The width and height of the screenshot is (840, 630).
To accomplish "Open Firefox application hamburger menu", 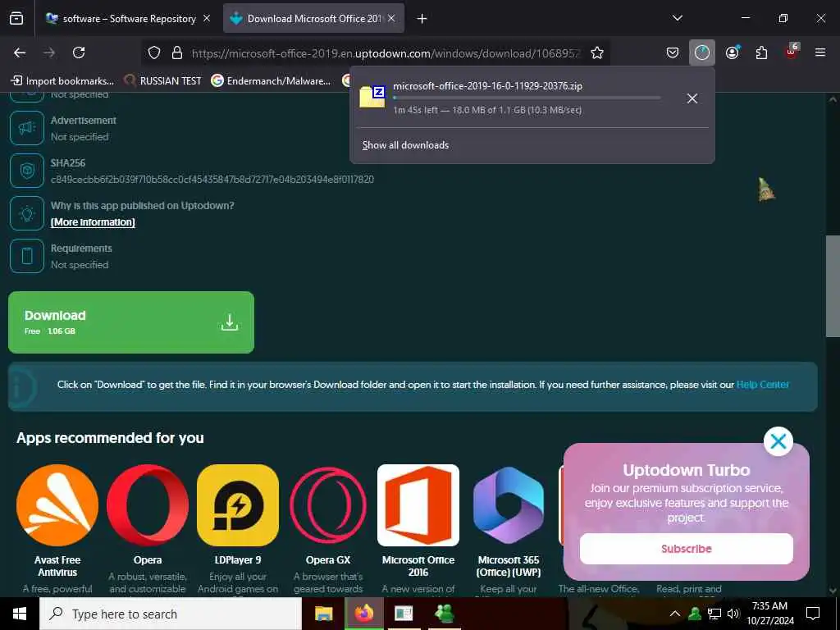I will pos(820,52).
